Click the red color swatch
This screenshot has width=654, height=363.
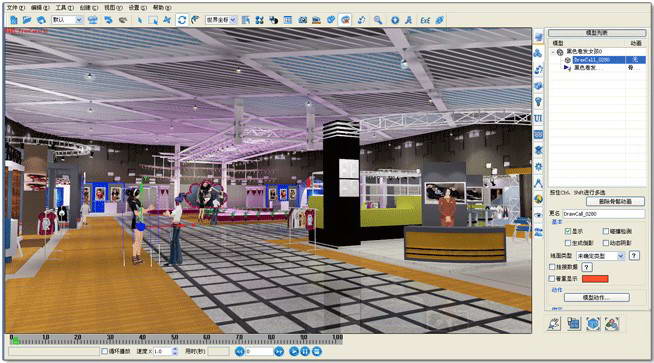[595, 279]
